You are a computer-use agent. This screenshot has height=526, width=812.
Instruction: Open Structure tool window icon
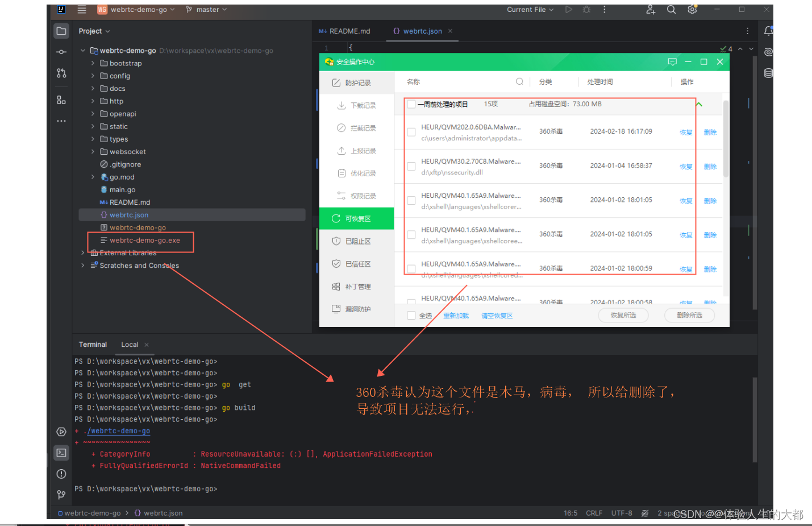(x=61, y=100)
